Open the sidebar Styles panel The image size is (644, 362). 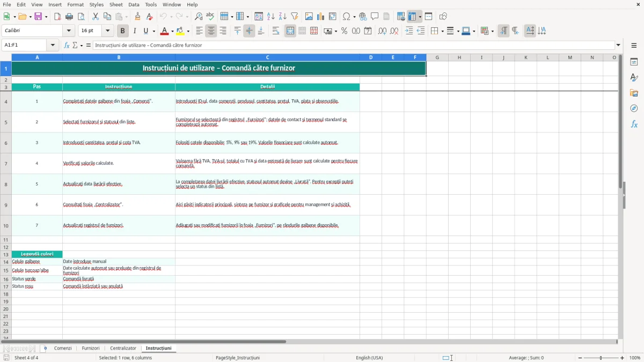click(x=634, y=77)
